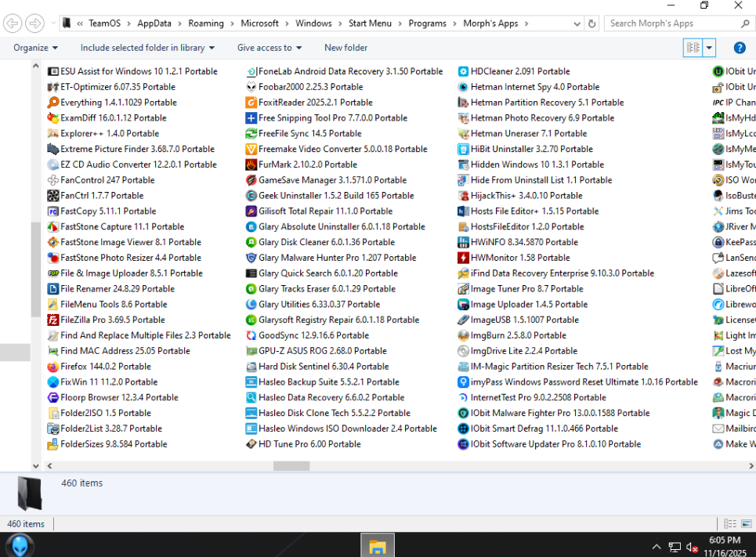Click the HWiNFO 8.34.5870 Portable icon
The height and width of the screenshot is (557, 756).
tap(463, 242)
